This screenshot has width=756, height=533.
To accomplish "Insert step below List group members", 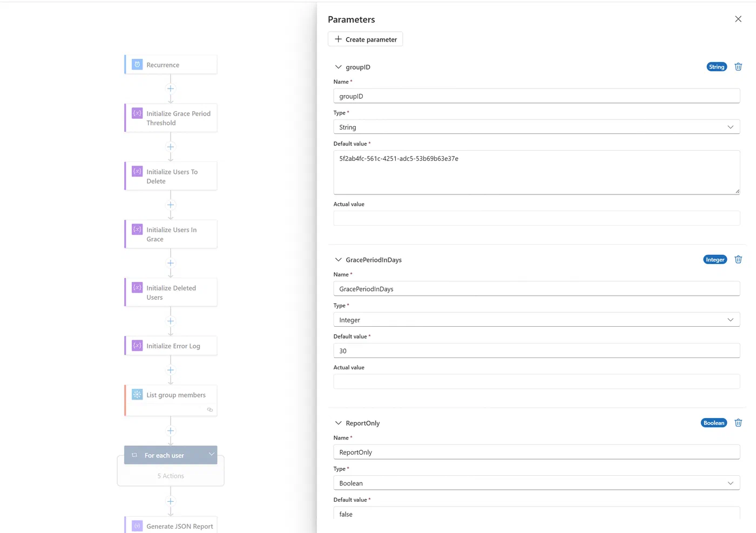I will [171, 431].
